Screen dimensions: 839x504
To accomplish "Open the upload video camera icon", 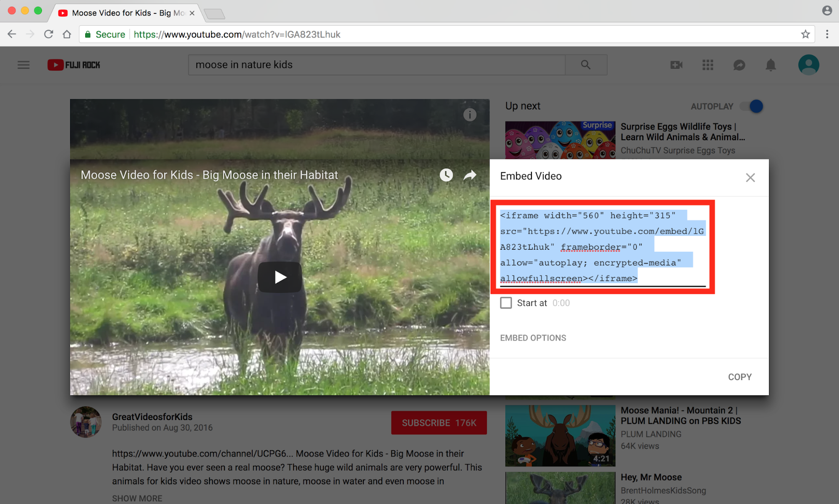I will point(676,65).
